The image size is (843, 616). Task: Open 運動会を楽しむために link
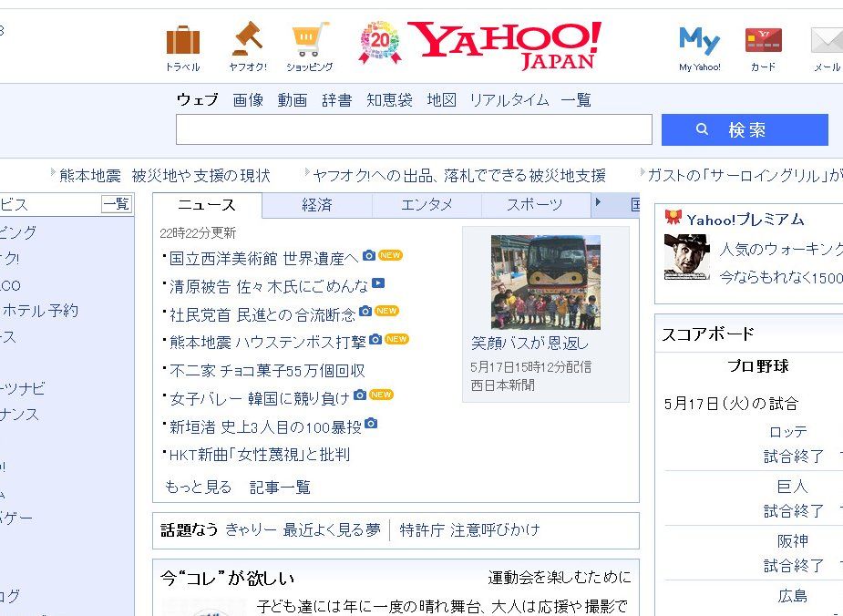click(560, 578)
